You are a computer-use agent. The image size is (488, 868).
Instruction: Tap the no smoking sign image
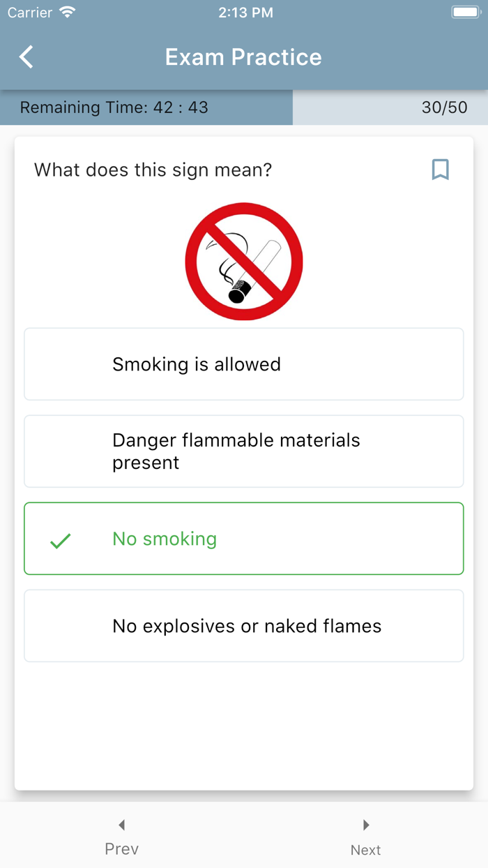[x=244, y=262]
